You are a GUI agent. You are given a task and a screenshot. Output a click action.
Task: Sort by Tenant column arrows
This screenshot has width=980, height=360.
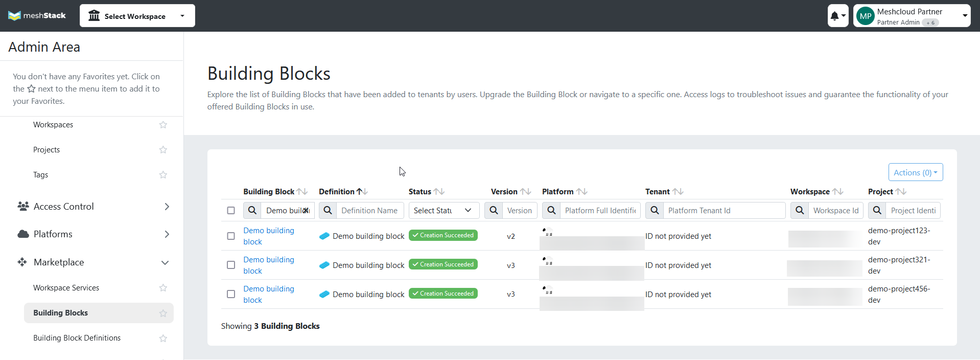[x=678, y=191]
